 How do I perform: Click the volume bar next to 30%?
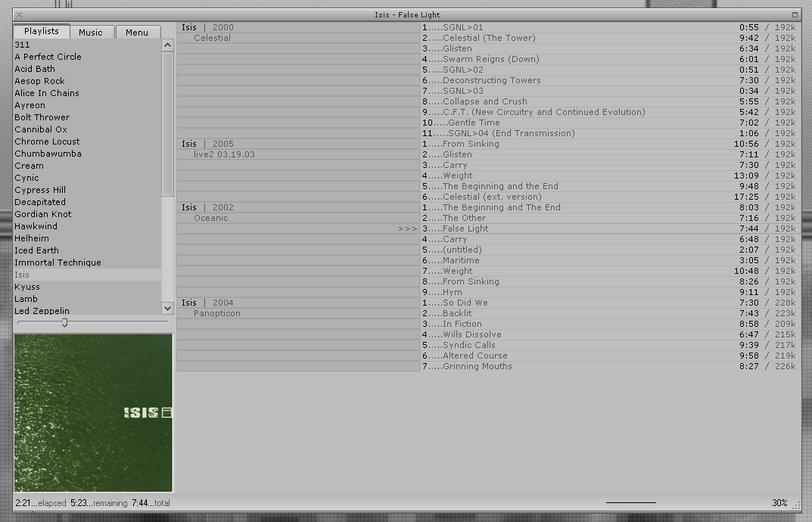686,502
